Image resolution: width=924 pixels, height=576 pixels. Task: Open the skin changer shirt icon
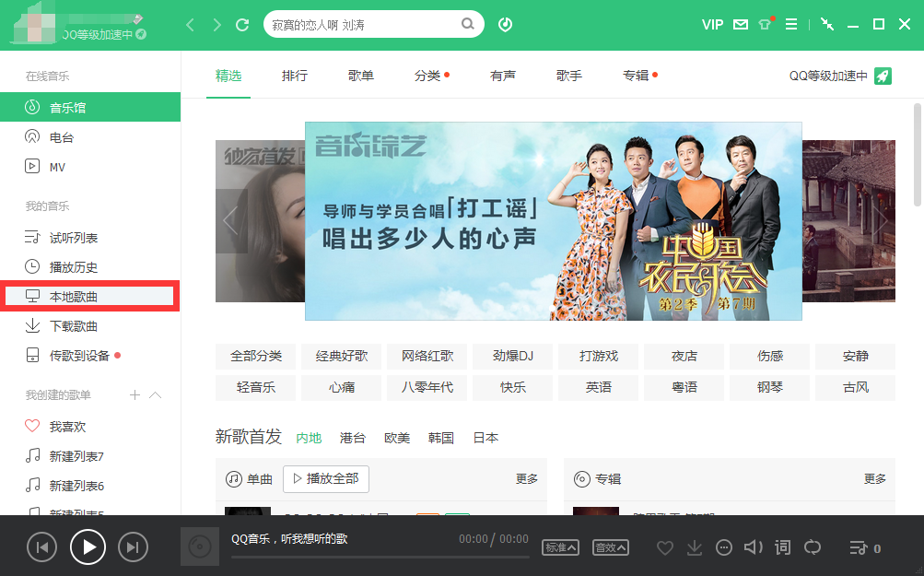click(x=765, y=24)
